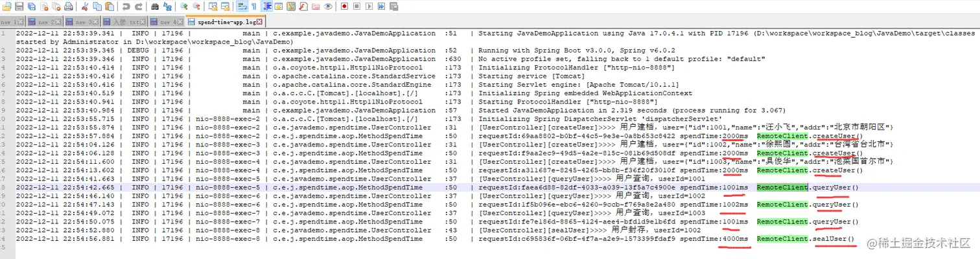The height and width of the screenshot is (259, 980).
Task: Close the new 2 tab
Action: (x=58, y=22)
